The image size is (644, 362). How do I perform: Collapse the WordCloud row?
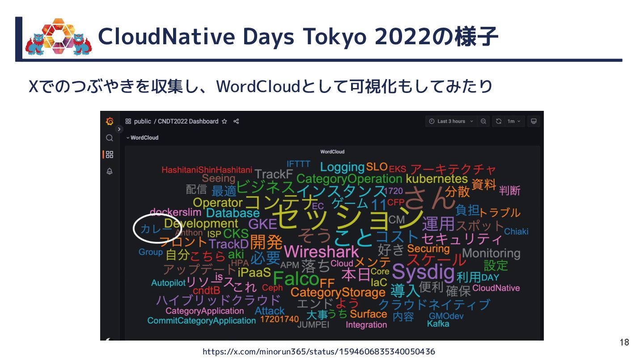[143, 138]
